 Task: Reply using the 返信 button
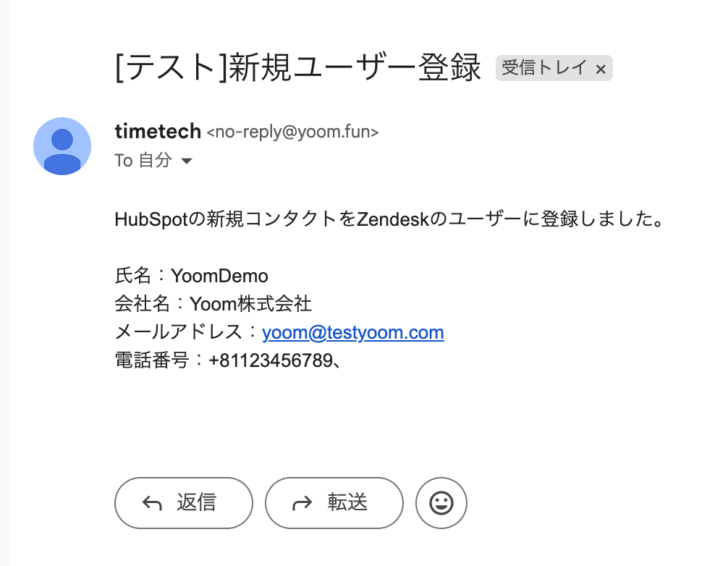(x=184, y=503)
